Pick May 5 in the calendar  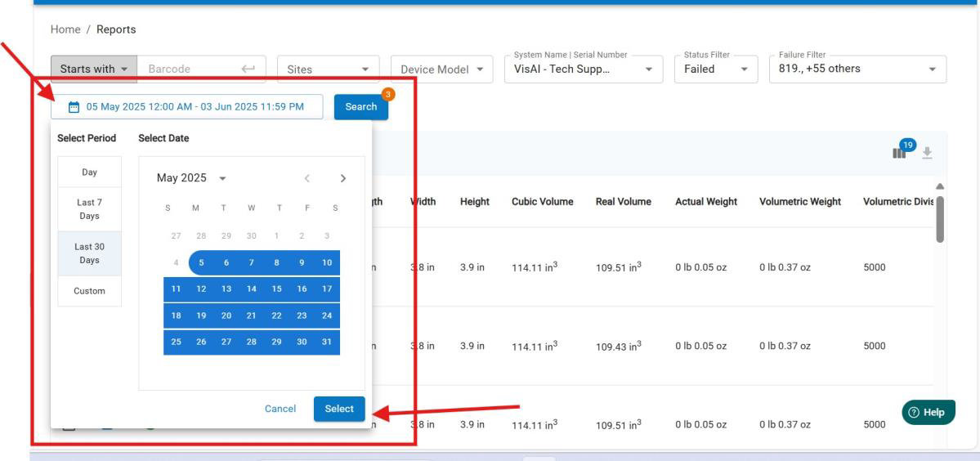(x=201, y=263)
